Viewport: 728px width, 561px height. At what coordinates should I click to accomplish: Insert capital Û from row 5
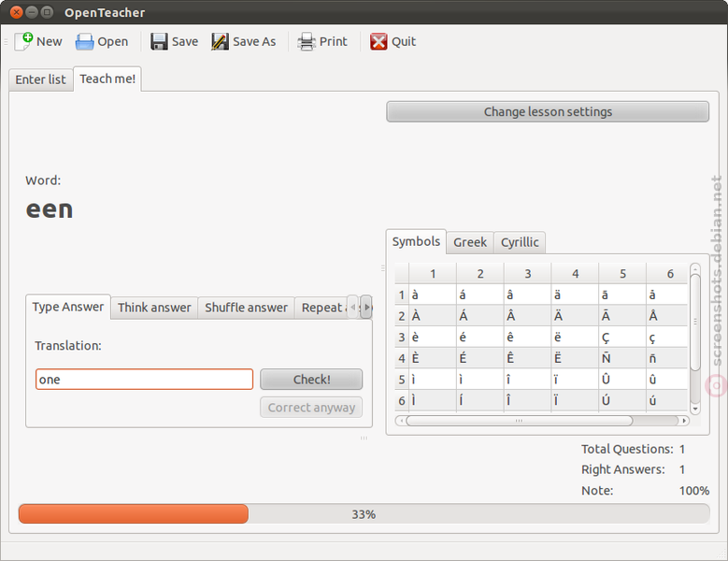tap(622, 380)
